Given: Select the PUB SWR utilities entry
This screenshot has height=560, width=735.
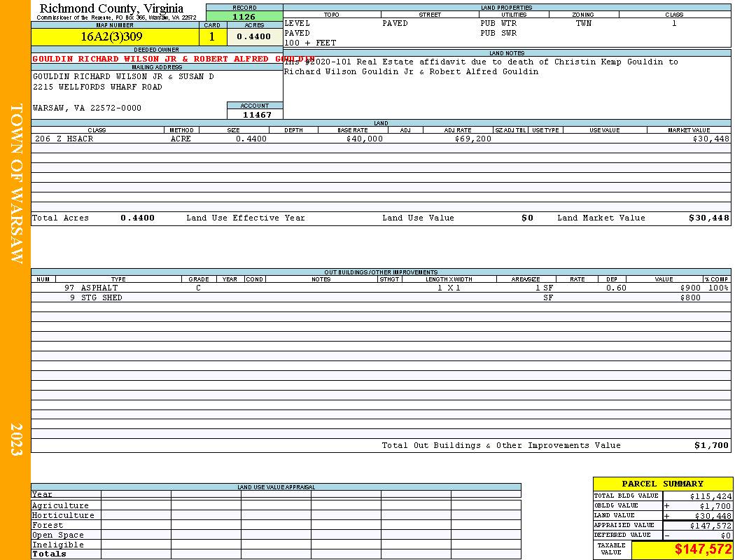Looking at the screenshot, I should (498, 34).
